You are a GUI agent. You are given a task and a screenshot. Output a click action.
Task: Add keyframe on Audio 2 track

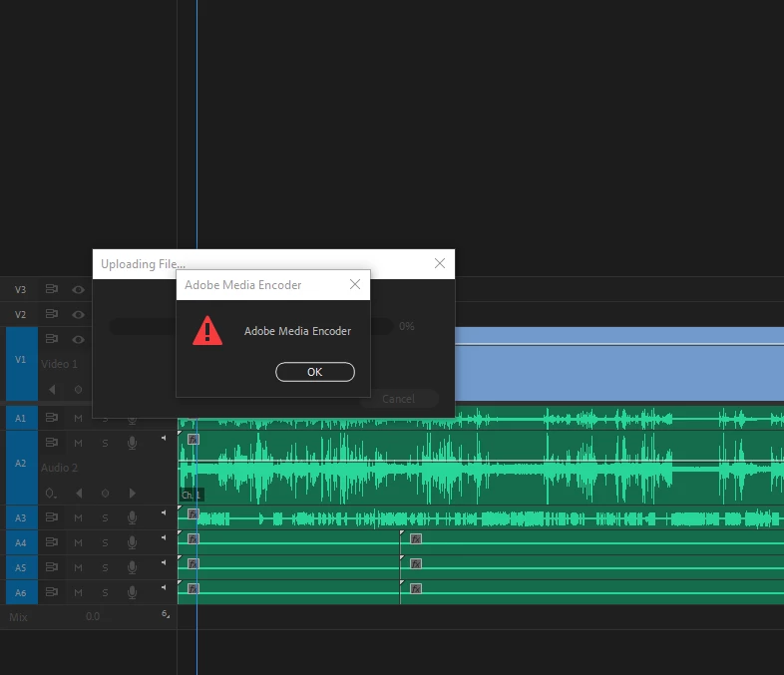[105, 494]
